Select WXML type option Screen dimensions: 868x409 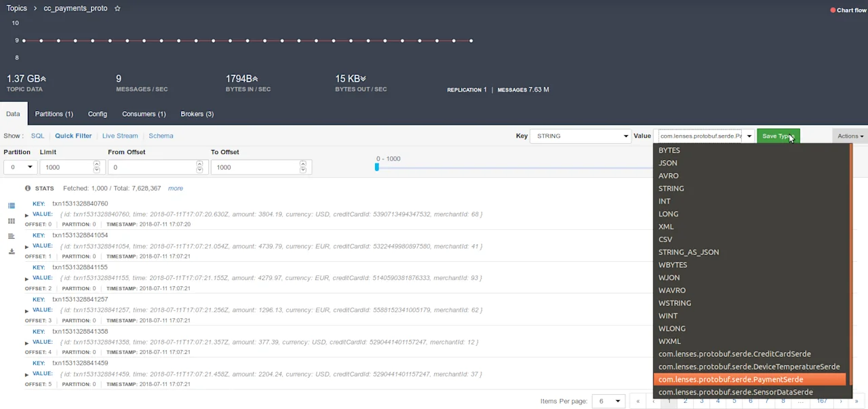click(749, 341)
